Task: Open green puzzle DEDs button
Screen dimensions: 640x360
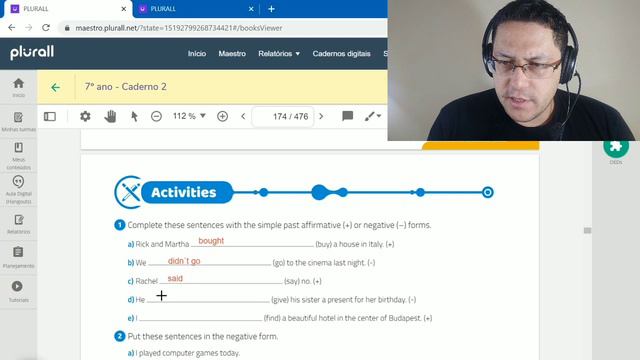Action: 616,147
